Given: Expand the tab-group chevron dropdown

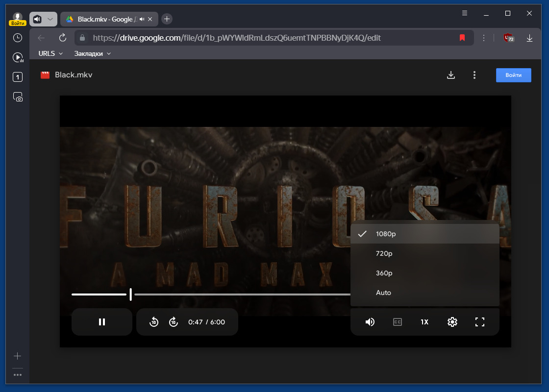Looking at the screenshot, I should 50,19.
